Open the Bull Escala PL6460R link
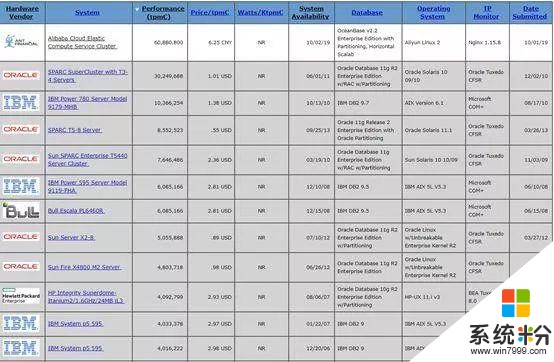The height and width of the screenshot is (362, 554). click(x=76, y=211)
